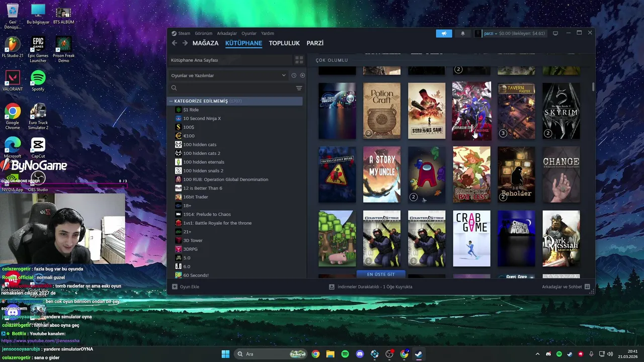
Task: Click Kütüphane Ana Sayfası button
Action: click(x=230, y=60)
